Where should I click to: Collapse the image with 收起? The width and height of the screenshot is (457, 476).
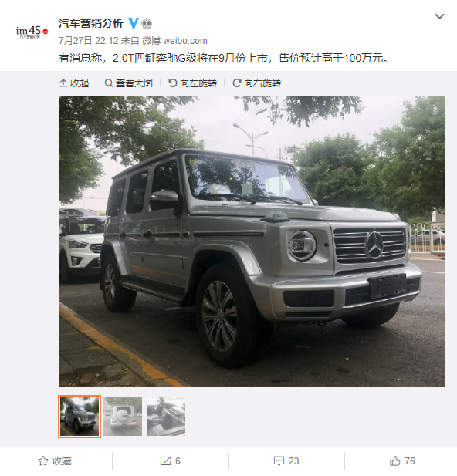tap(74, 83)
